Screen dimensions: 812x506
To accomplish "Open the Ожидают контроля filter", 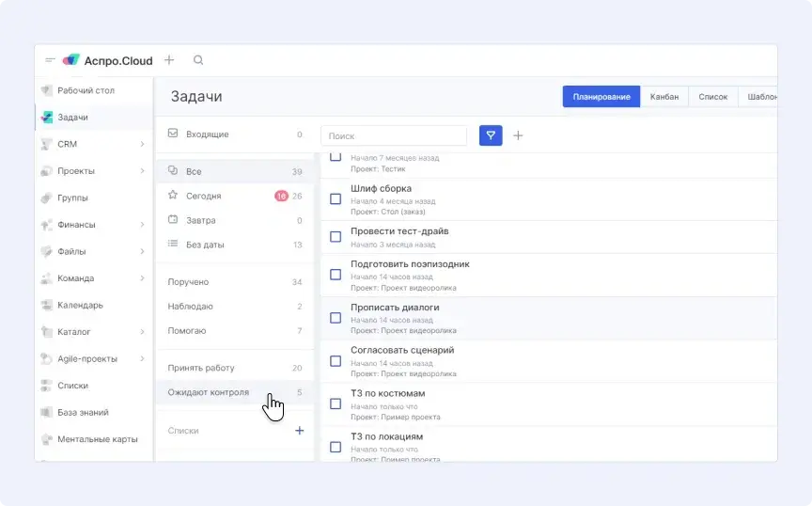I will pos(209,392).
